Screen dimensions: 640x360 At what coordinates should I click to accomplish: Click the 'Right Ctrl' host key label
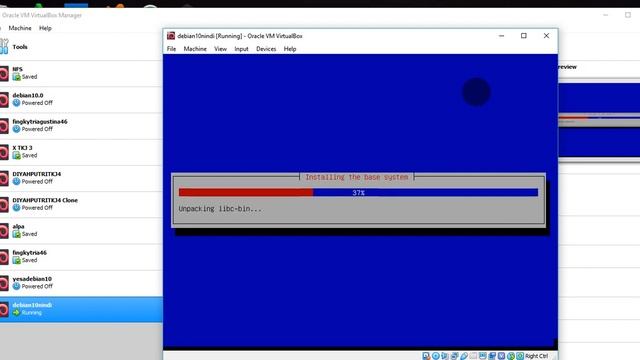point(536,356)
